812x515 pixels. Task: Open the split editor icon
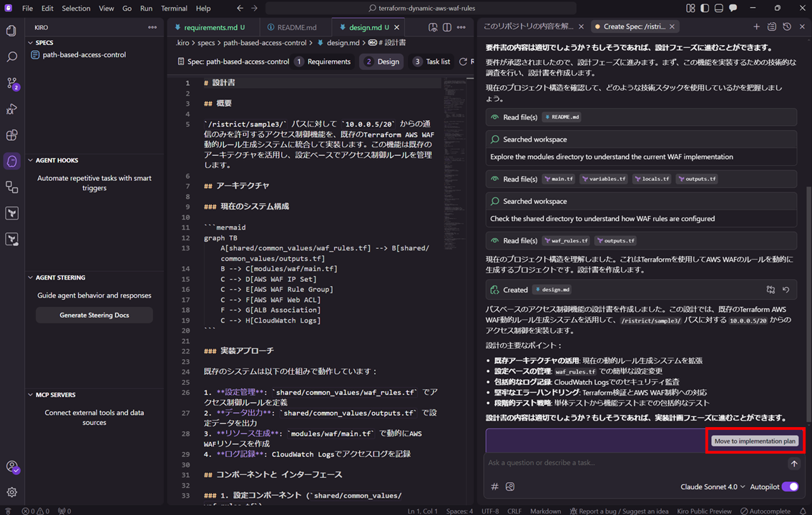coord(447,27)
